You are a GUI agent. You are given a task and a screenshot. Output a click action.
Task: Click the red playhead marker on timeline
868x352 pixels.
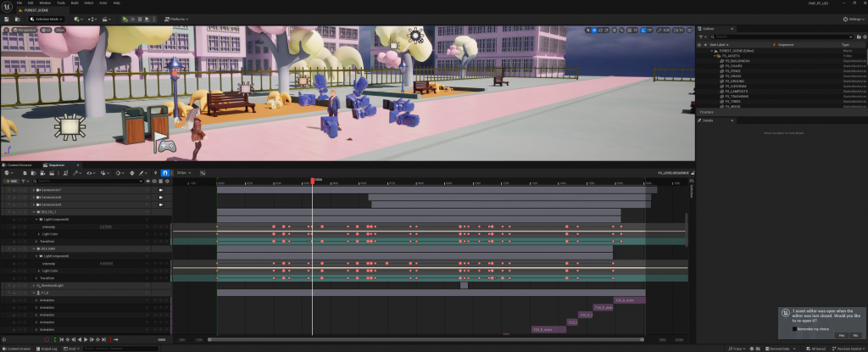[313, 180]
